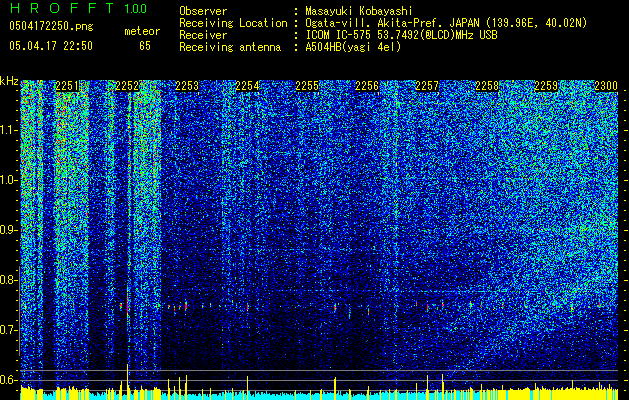This screenshot has height=400, width=629.
Task: Click the version number 1.00
Action: (135, 8)
